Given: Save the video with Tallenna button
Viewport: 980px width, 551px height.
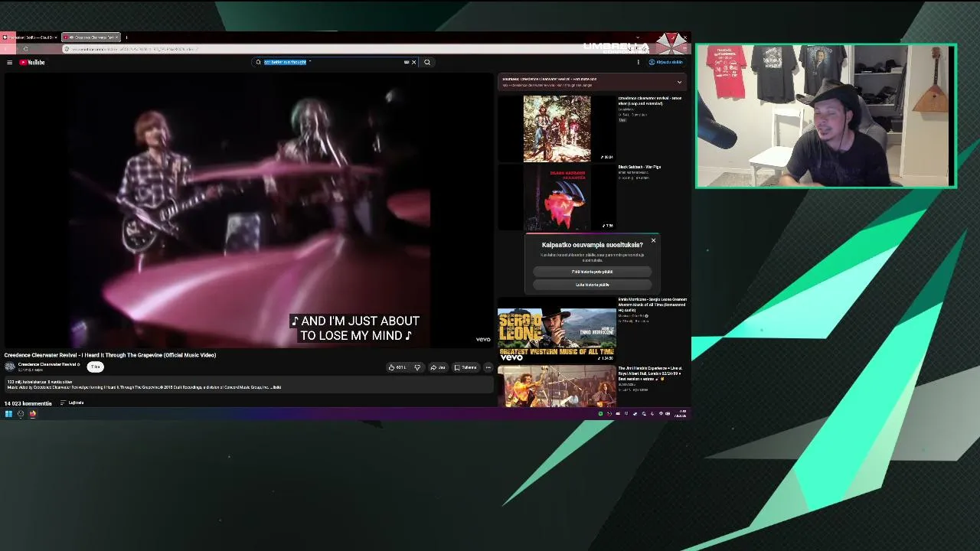Looking at the screenshot, I should click(465, 367).
